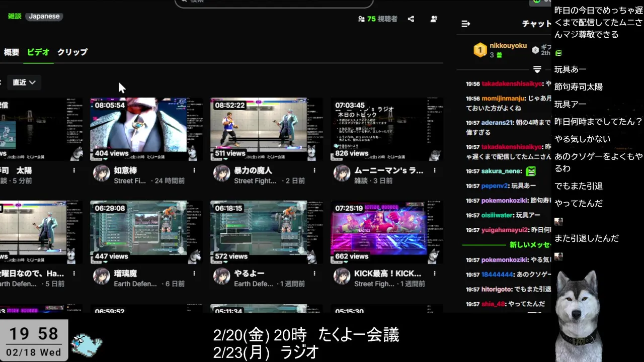Click the channel avatar beside KICK最高！KICK...
The height and width of the screenshot is (362, 644).
coord(342,276)
